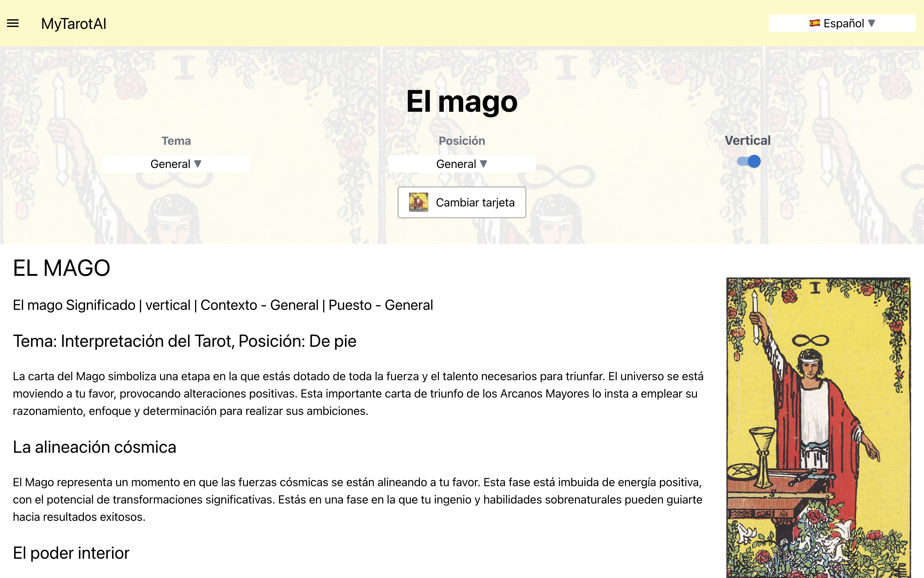Click the "La alineación cósmica" heading
This screenshot has height=578, width=924.
94,447
